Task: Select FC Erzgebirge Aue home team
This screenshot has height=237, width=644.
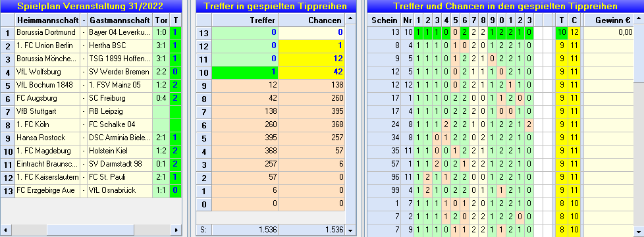Action: click(x=47, y=190)
